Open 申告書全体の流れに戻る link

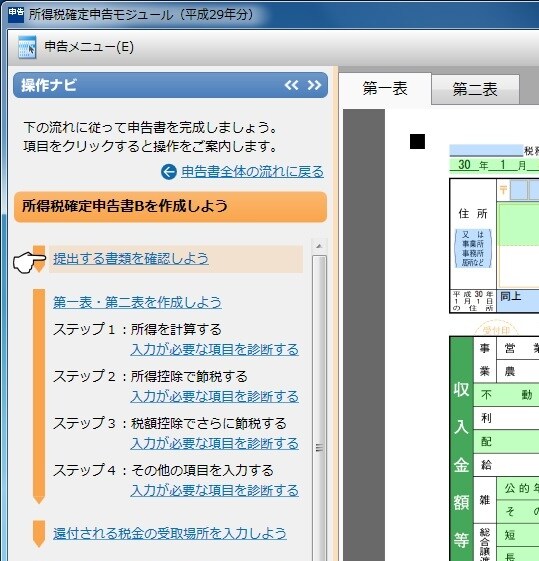[x=252, y=172]
